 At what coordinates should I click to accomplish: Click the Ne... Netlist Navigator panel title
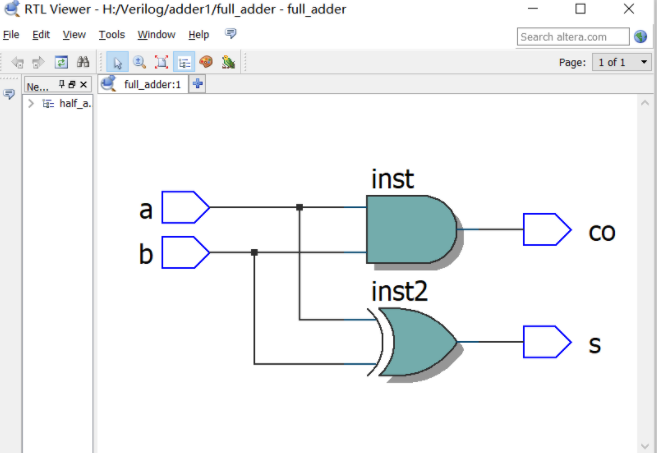pyautogui.click(x=37, y=87)
